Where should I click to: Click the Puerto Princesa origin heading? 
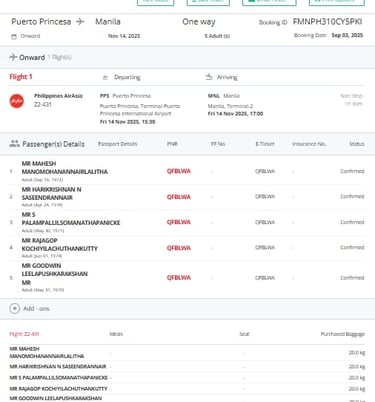[41, 22]
